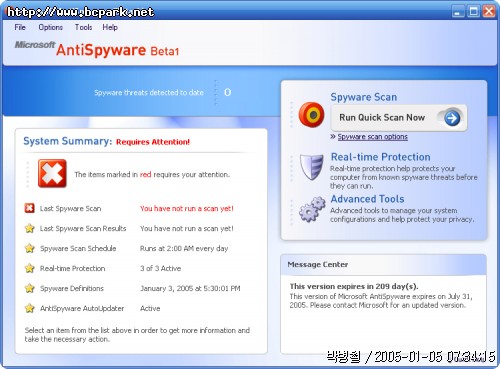Select the AntiSpyware AutoUpdater label
The width and height of the screenshot is (500, 369).
[x=82, y=309]
